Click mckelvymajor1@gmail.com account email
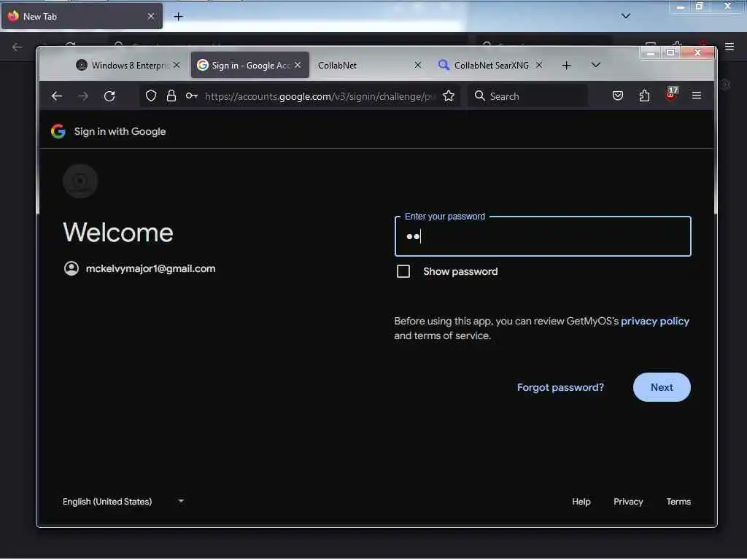747x560 pixels. pos(150,268)
